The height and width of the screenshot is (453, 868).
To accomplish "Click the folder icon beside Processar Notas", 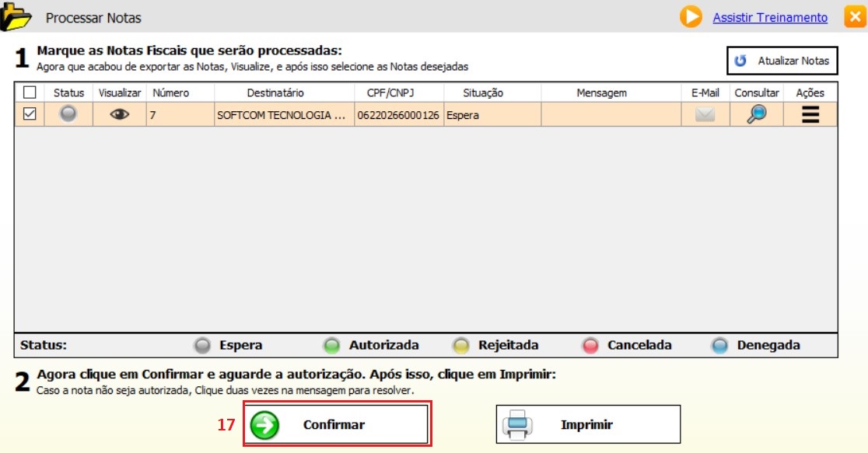I will click(x=17, y=16).
